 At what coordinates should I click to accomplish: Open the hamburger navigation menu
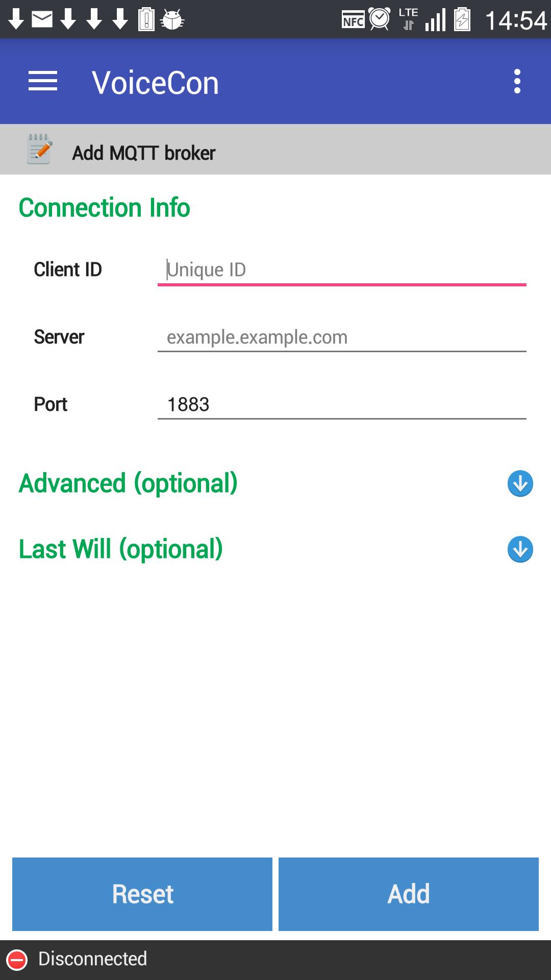click(x=43, y=82)
